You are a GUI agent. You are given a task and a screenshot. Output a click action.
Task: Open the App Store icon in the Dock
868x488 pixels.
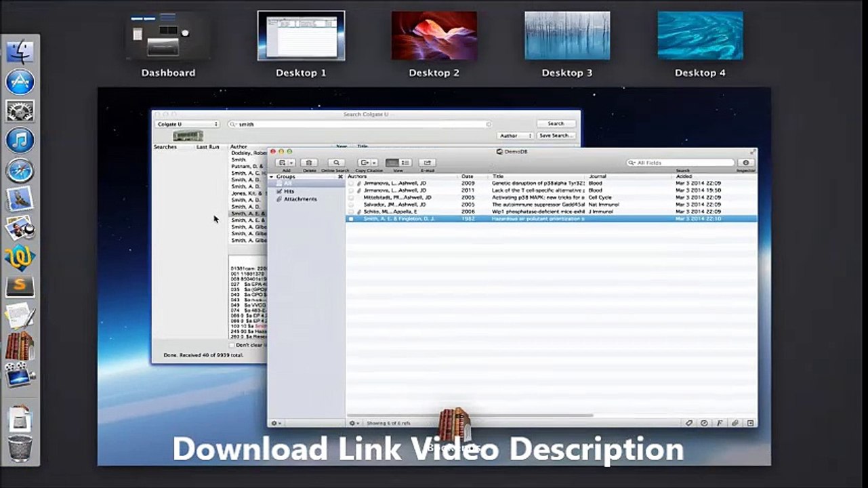click(20, 82)
